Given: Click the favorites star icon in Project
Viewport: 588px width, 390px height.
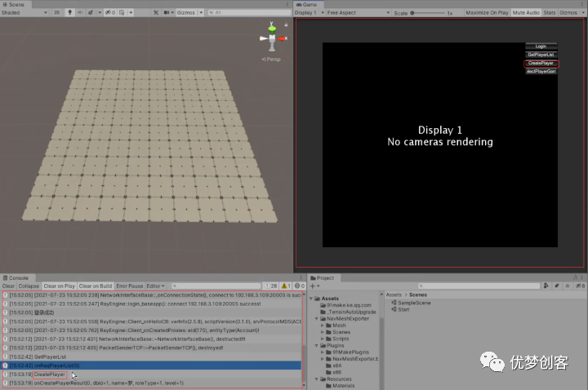Looking at the screenshot, I should [568, 286].
